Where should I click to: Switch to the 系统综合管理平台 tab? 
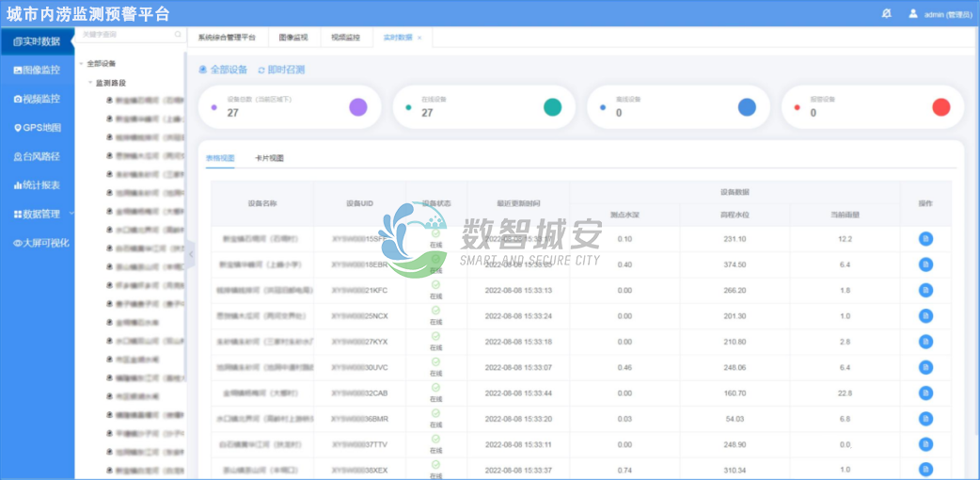pos(227,38)
